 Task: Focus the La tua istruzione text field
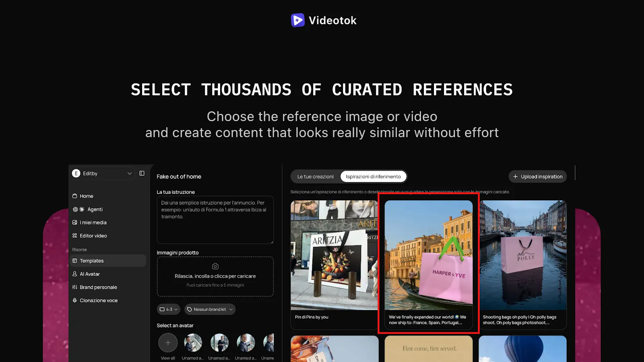[215, 220]
